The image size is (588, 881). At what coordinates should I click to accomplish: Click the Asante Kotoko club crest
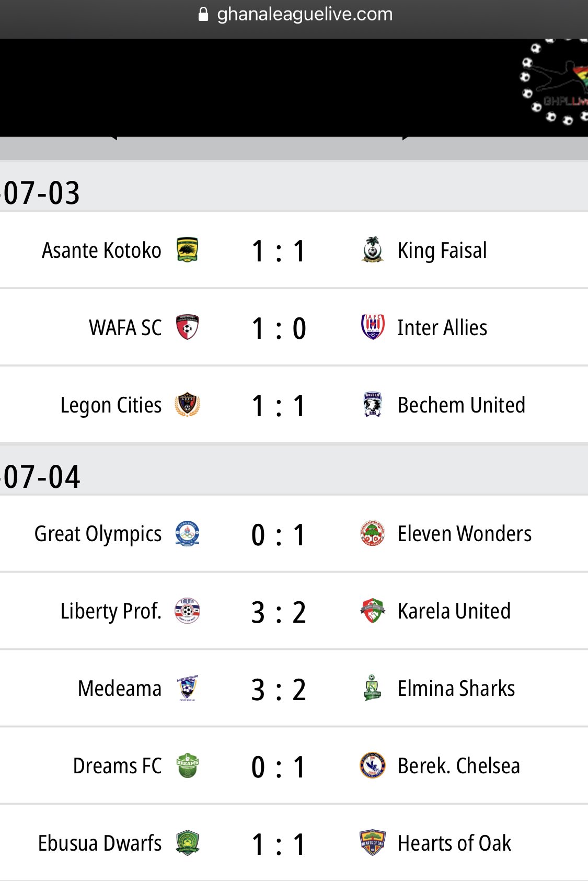(x=187, y=250)
